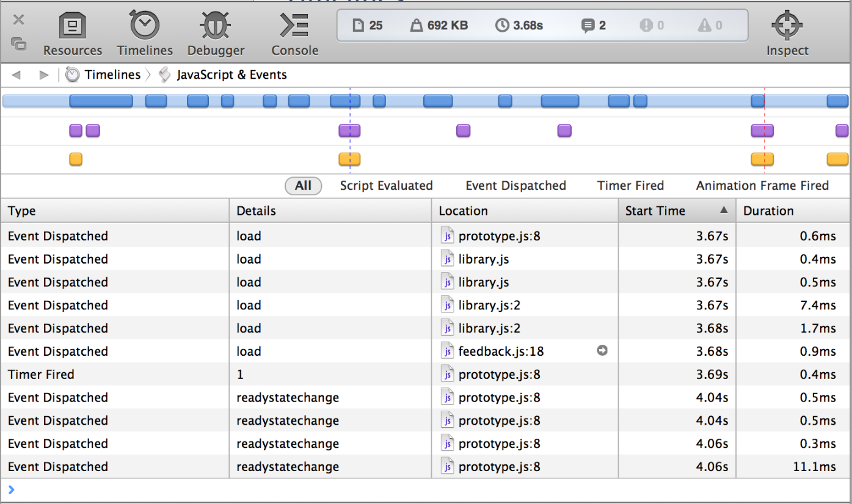Screen dimensions: 852x504
Task: Undock the inspector into separate window
Action: click(19, 44)
